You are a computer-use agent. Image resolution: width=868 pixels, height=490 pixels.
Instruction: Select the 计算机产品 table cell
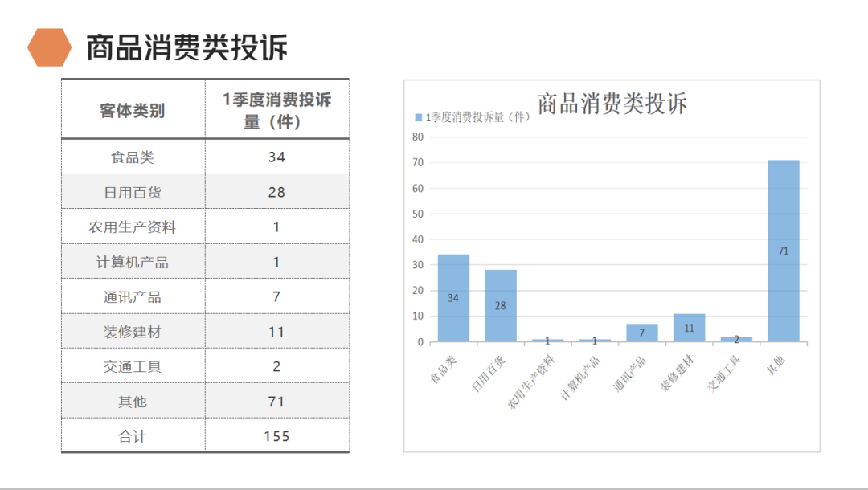(x=133, y=262)
